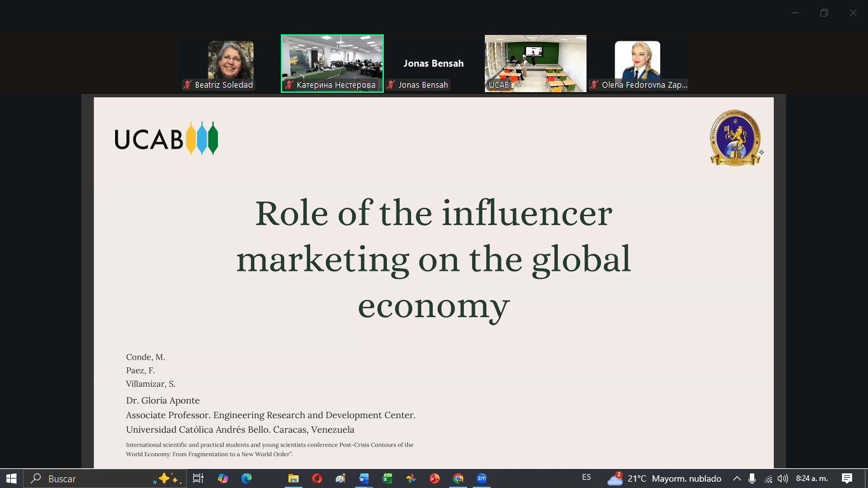This screenshot has width=868, height=488.
Task: Select Катерина Нестерова's highlighted video tile
Action: point(332,62)
